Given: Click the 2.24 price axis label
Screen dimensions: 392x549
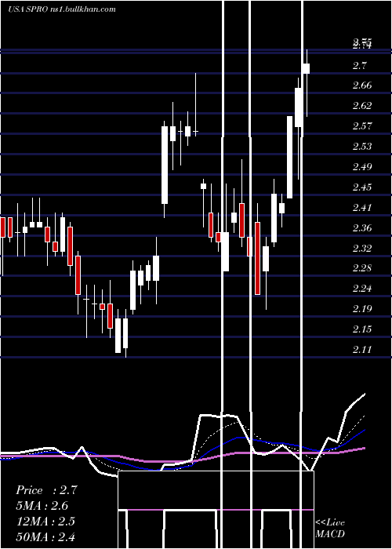Looking at the screenshot, I should (362, 289).
